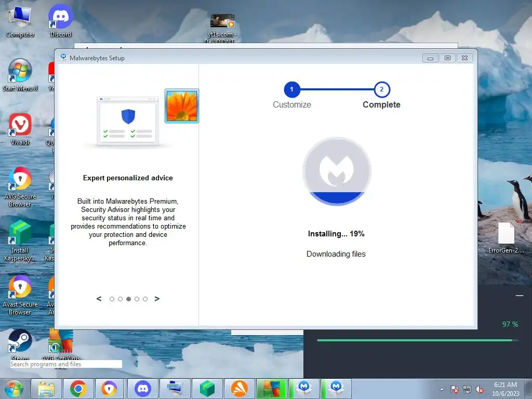This screenshot has width=532, height=399.
Task: Open the network tray icon
Action: pos(467,389)
